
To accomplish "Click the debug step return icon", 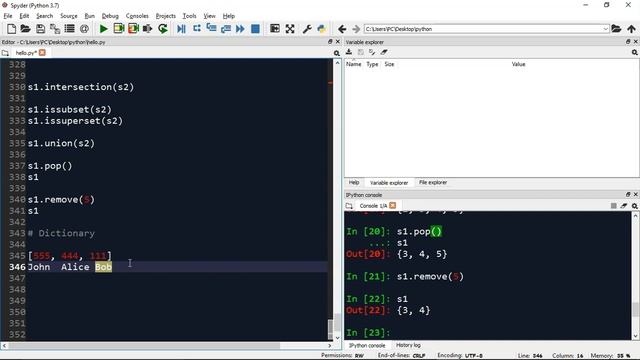I will tap(226, 29).
